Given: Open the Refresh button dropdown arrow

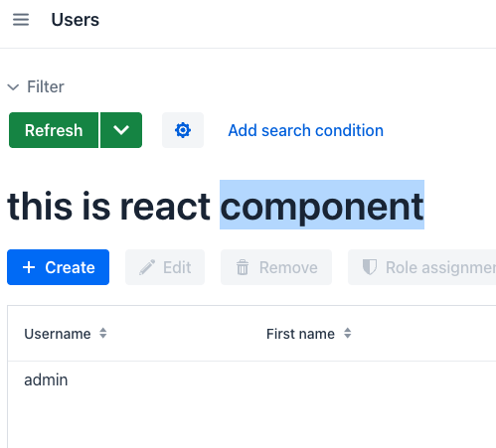Looking at the screenshot, I should click(x=121, y=130).
